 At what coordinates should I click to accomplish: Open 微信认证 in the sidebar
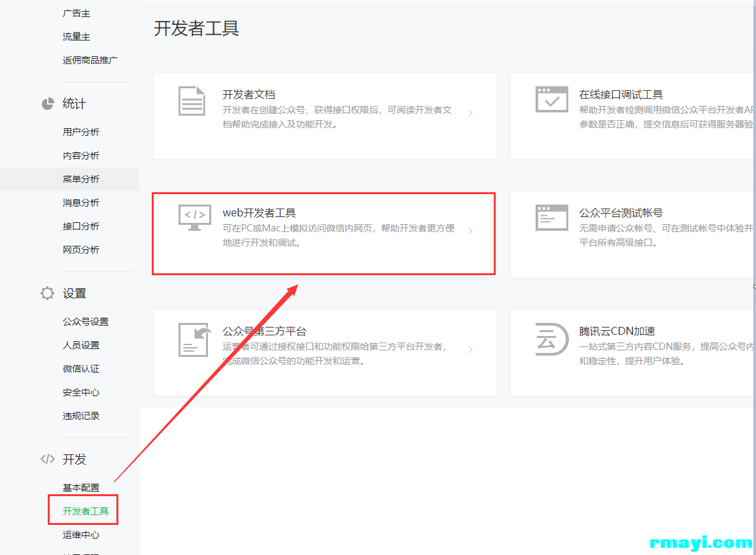coord(81,369)
